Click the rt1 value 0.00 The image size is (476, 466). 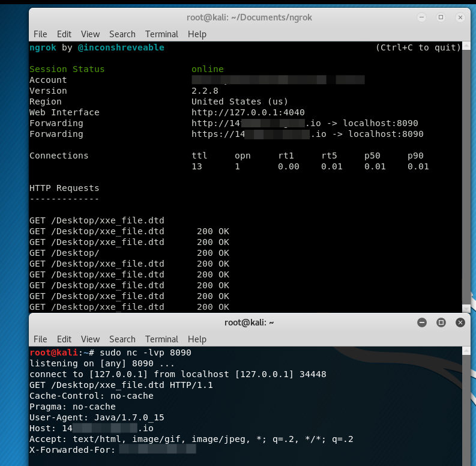tap(288, 166)
